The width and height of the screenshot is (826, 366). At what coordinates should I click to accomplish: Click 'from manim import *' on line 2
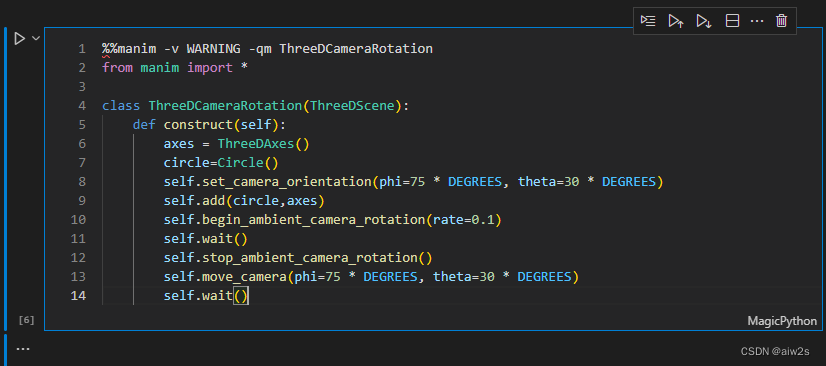pyautogui.click(x=175, y=68)
